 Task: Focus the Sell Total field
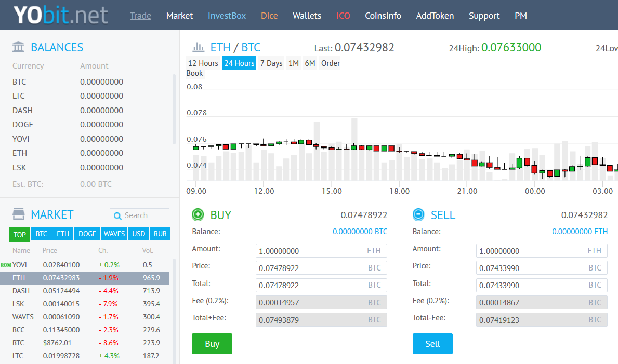tap(542, 285)
